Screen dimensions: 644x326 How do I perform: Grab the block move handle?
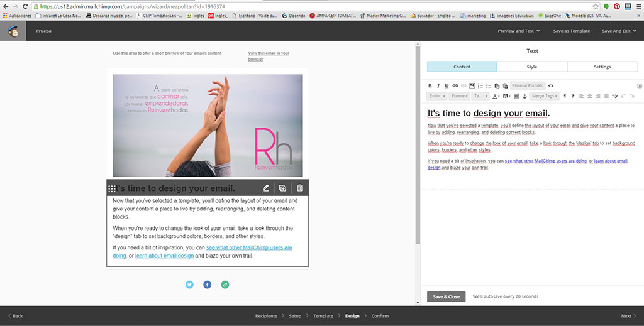pos(112,188)
